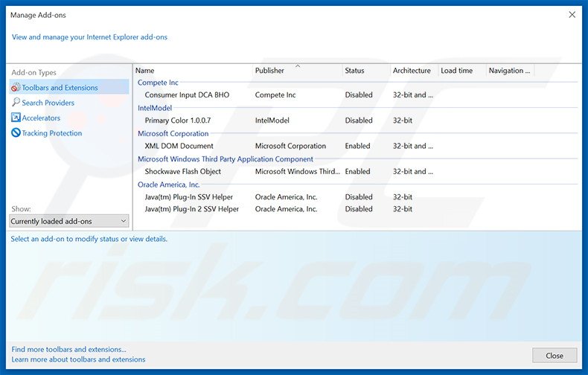Click Disabled status of Primary Color 1.0.0.7
Screen dimensions: 588x375
359,121
